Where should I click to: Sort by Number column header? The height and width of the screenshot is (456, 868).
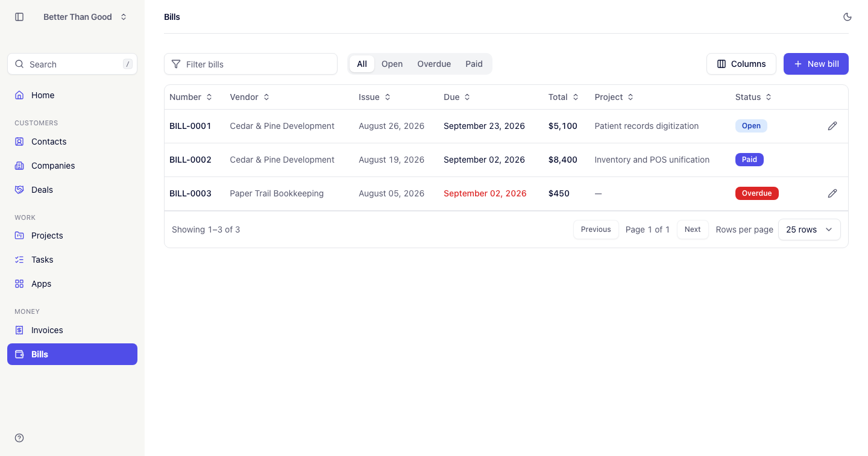pyautogui.click(x=190, y=97)
